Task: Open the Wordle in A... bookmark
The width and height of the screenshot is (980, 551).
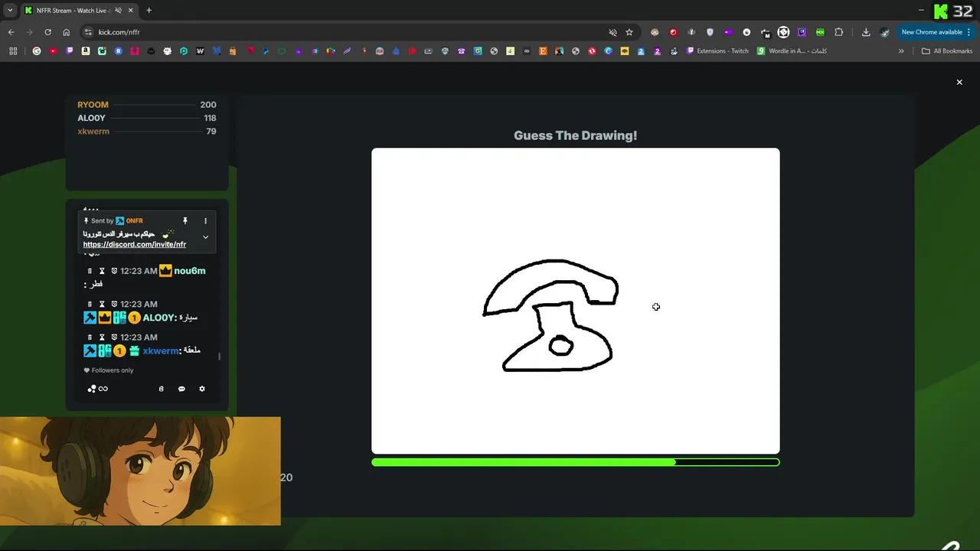Action: [792, 51]
